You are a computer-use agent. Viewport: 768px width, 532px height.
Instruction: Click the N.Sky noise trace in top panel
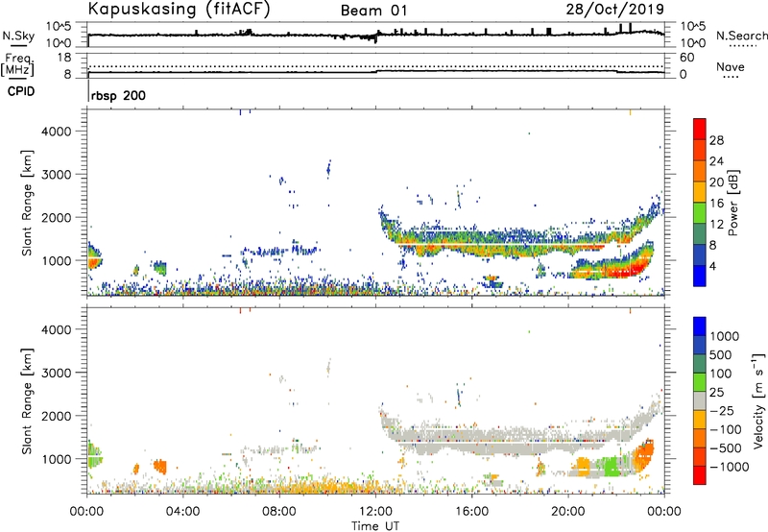tap(375, 35)
